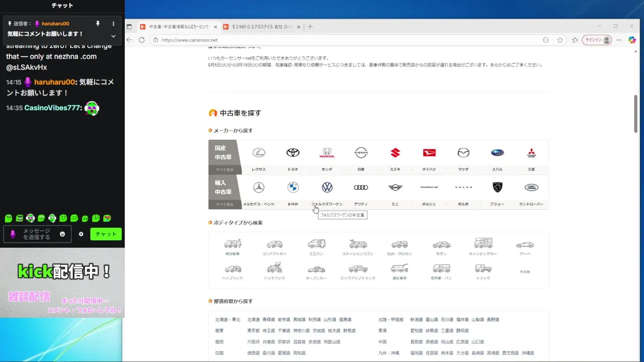This screenshot has height=362, width=644.
Task: Switch to the モコ 660 G エアロスタイル tab
Action: (261, 27)
